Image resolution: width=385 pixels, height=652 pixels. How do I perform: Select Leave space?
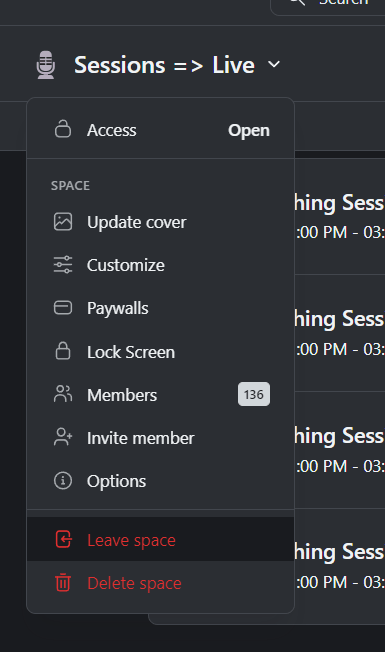(x=160, y=540)
